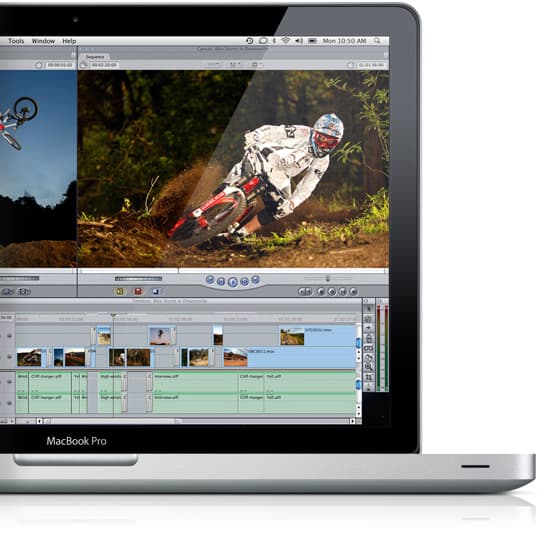Toggle lock on second audio track
The height and width of the screenshot is (538, 540).
9,403
